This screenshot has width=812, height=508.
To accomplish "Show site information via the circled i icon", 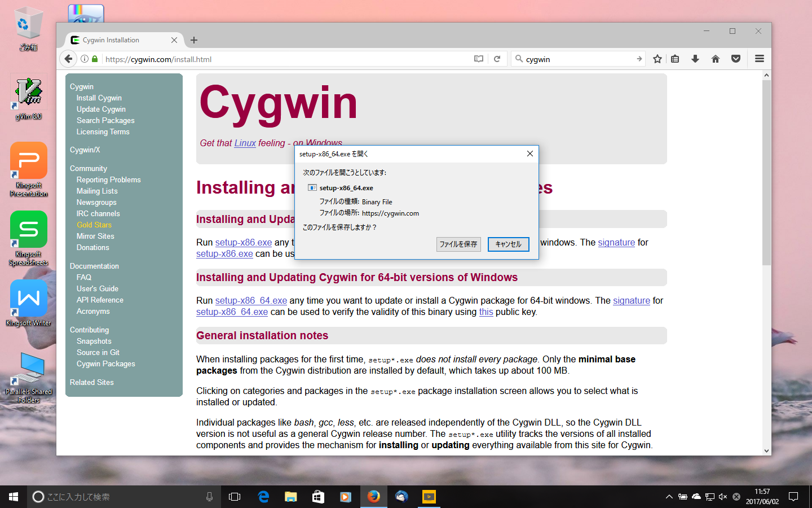I will point(85,59).
